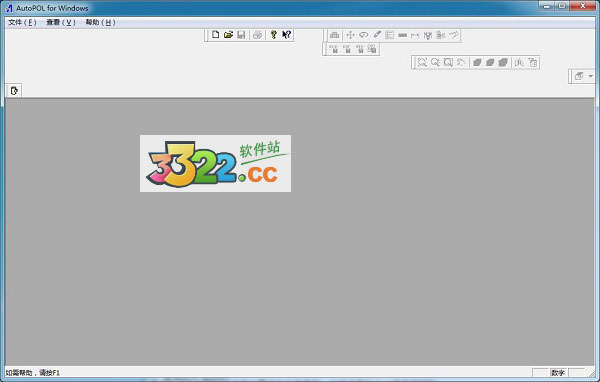Select the four-arrow move tool icon

pos(350,35)
